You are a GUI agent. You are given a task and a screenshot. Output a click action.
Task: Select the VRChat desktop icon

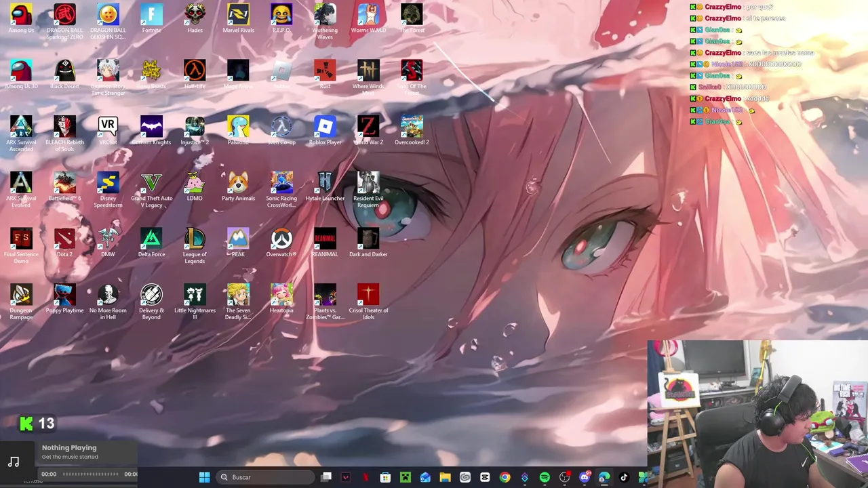108,131
